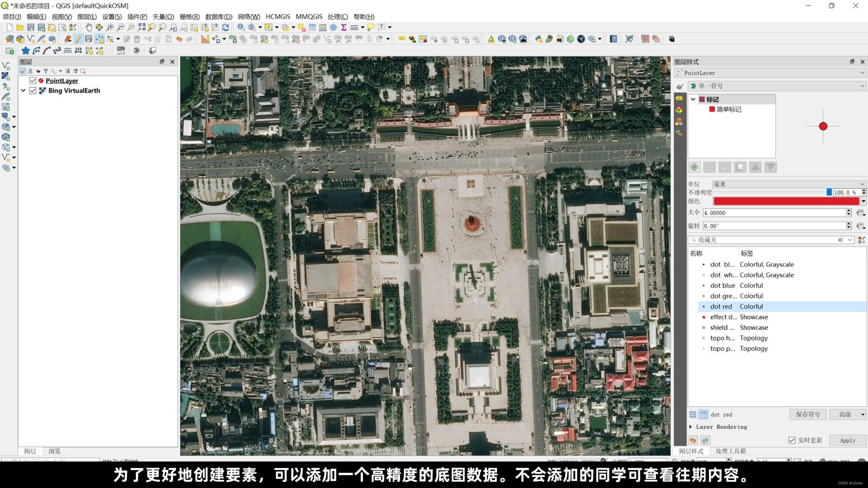Viewport: 868px width, 488px height.
Task: Click the 不透明度 opacity slider handle
Action: point(829,192)
